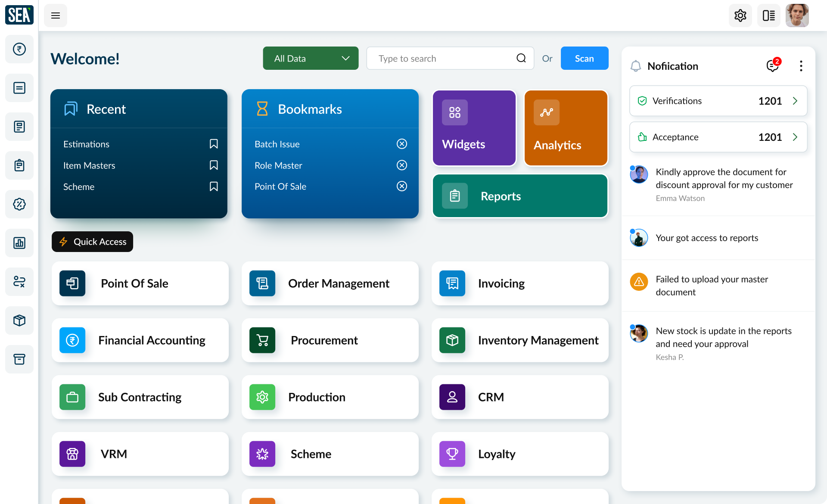Open the Analytics tile
The image size is (827, 504).
pos(566,128)
